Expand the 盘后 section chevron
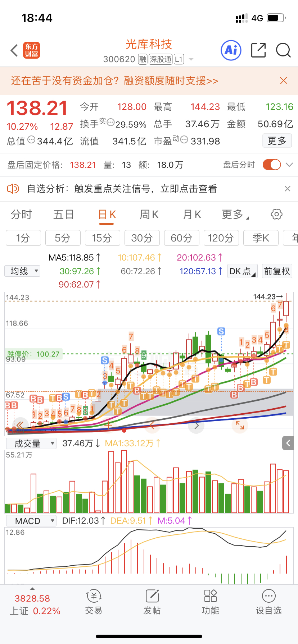298x644 pixels. [x=289, y=165]
